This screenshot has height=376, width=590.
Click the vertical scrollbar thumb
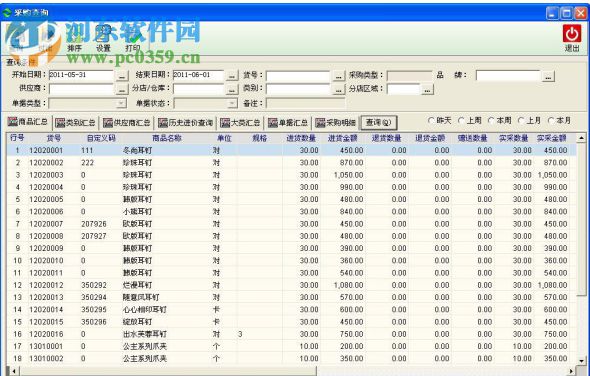581,219
